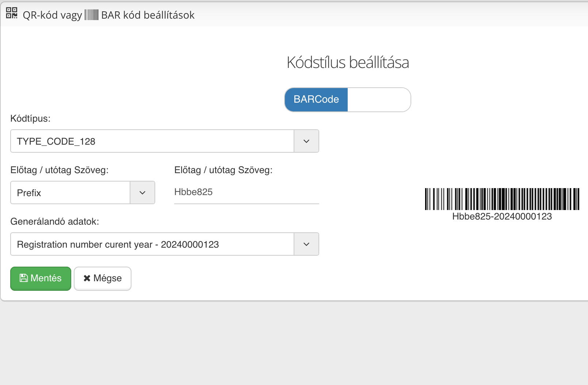Open the Prefix dropdown chevron
Viewport: 588px width, 385px height.
(142, 193)
